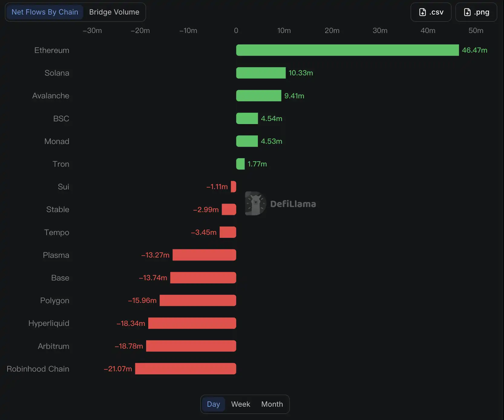Open the Bridge Volume tab
The image size is (504, 420).
[x=114, y=12]
